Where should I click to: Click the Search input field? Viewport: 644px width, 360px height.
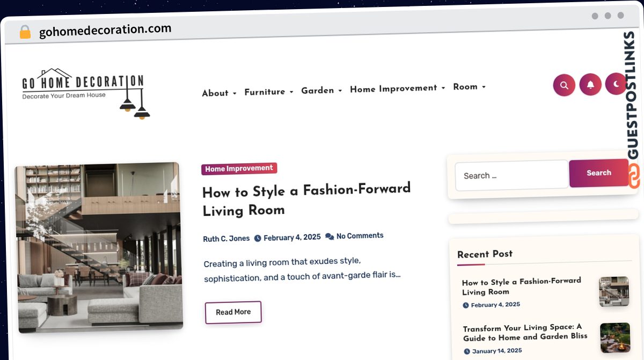(x=511, y=175)
